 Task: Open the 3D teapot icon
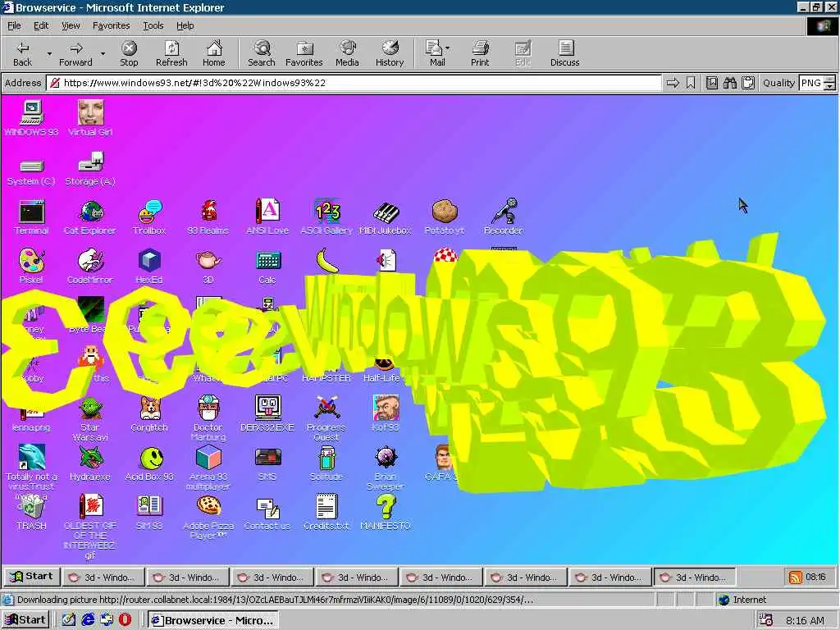pos(208,267)
